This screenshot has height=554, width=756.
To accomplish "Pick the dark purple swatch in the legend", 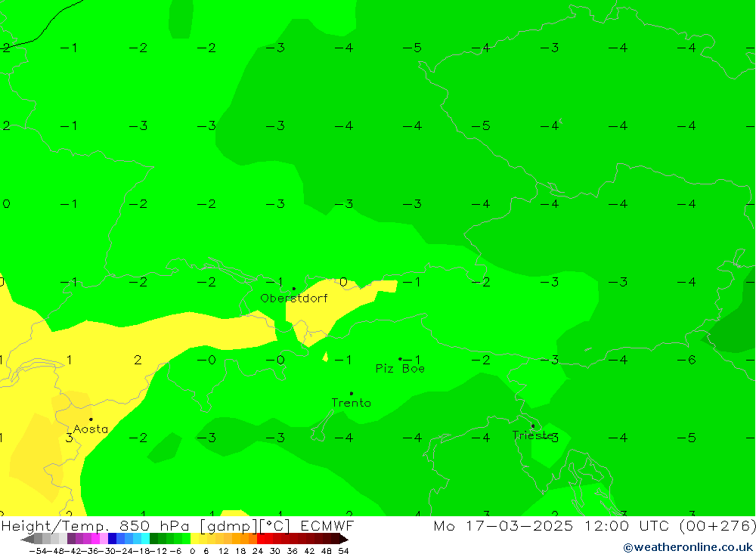I will click(71, 539).
